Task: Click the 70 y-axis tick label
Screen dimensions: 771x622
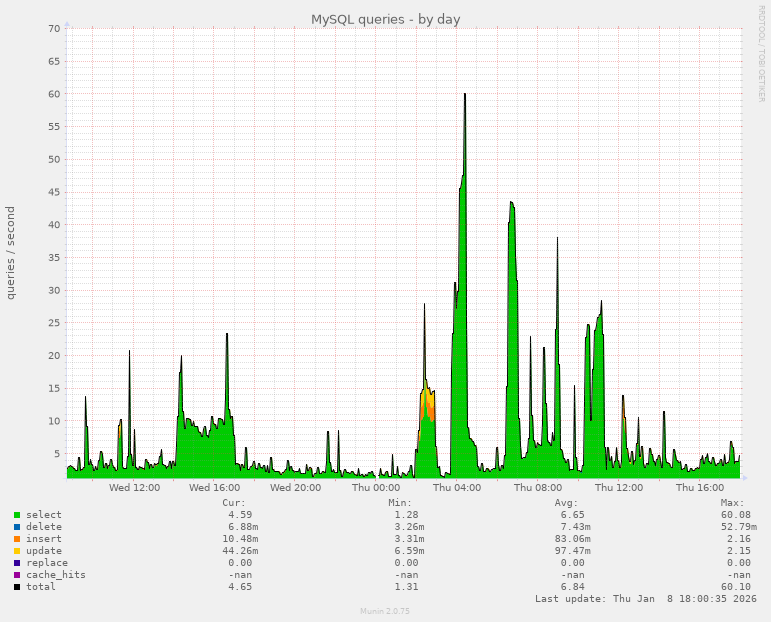Action: click(x=54, y=29)
